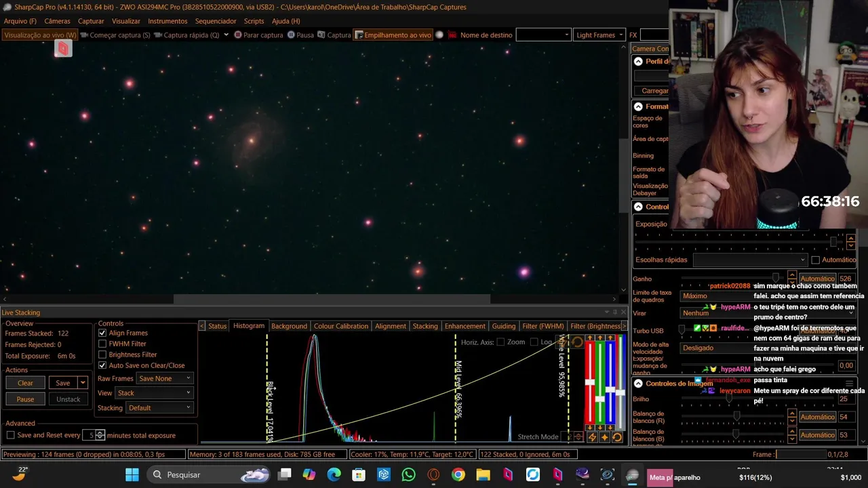Click the Pausa toolbar button

300,35
